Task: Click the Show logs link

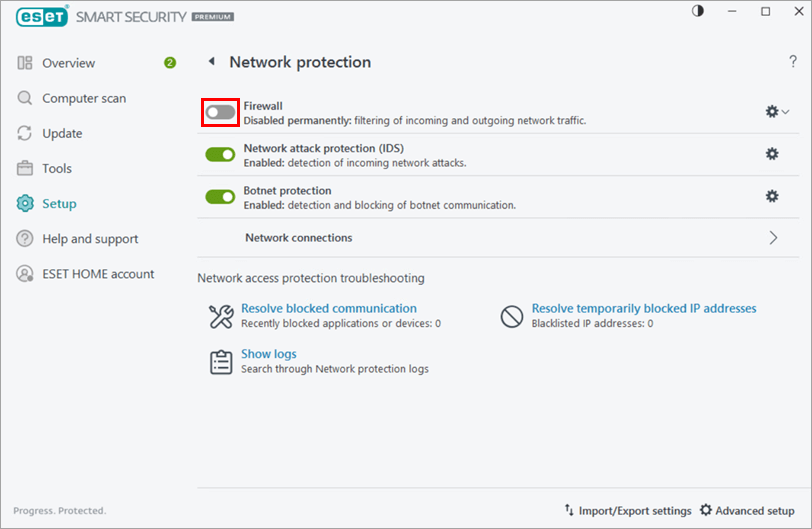Action: pyautogui.click(x=269, y=354)
